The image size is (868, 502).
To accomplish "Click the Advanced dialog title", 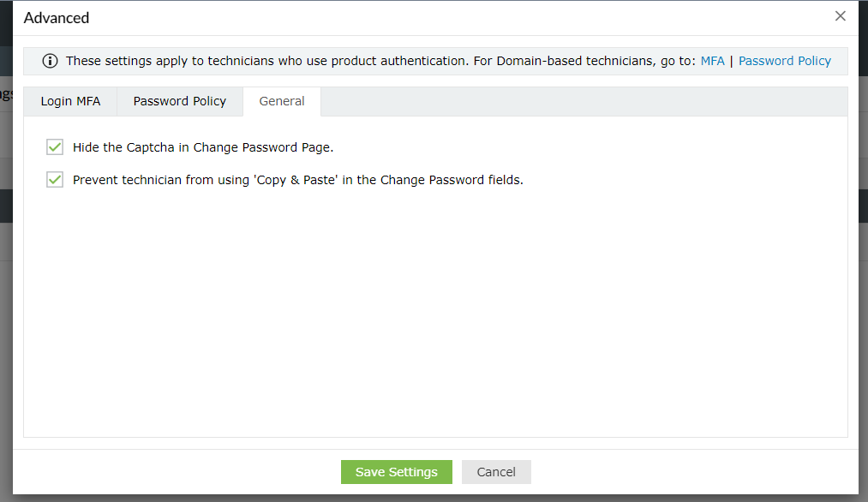I will [x=57, y=18].
